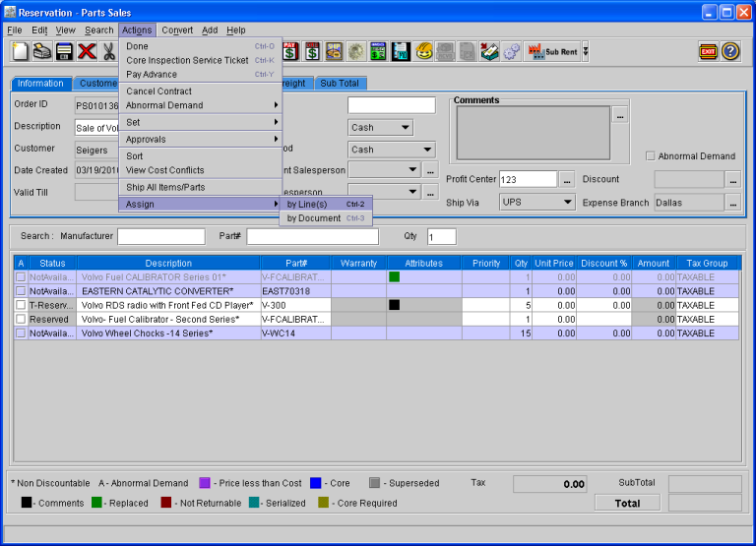The width and height of the screenshot is (756, 546).
Task: Expand the toolbar overflow double-arrow
Action: (586, 51)
